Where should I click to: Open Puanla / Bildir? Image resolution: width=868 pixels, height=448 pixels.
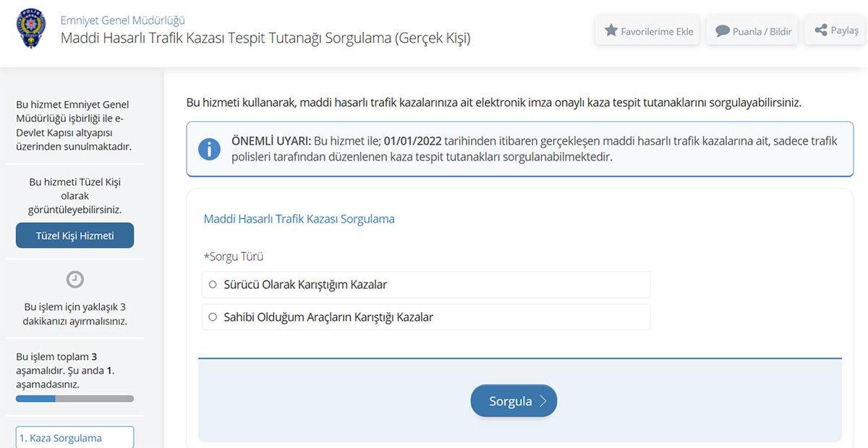752,31
